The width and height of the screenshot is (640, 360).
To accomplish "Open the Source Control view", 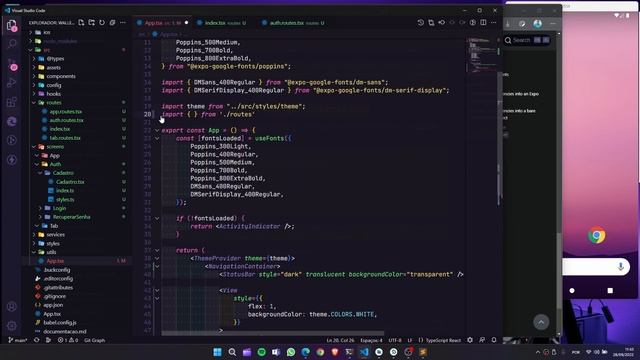I will click(12, 64).
